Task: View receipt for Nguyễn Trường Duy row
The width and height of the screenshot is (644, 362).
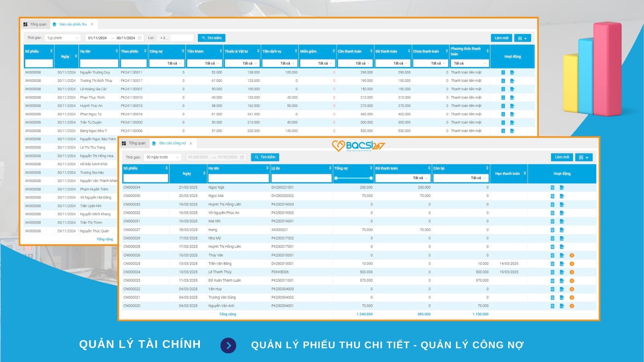Action: pyautogui.click(x=503, y=72)
